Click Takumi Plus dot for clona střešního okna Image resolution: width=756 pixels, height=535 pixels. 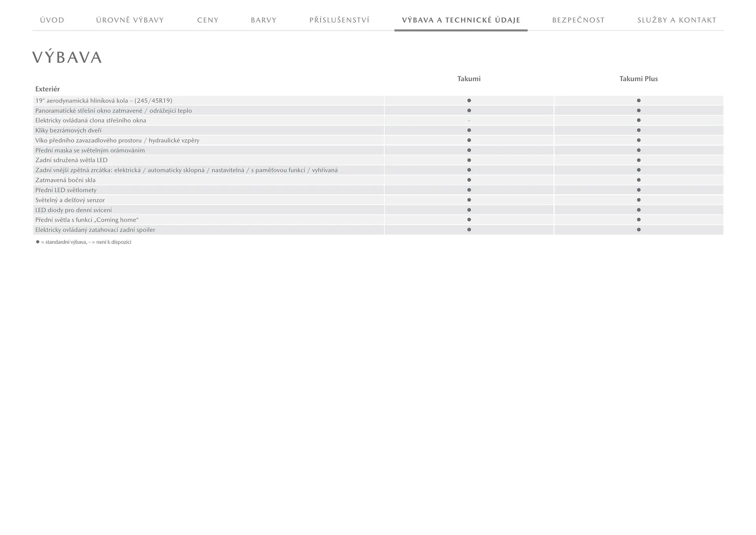[639, 121]
